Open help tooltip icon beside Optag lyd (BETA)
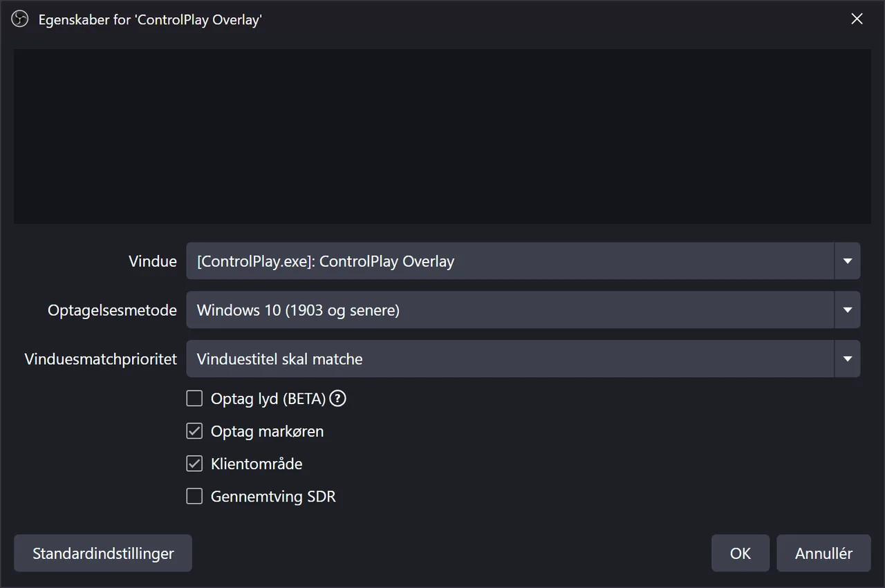Image resolution: width=885 pixels, height=588 pixels. [x=337, y=399]
